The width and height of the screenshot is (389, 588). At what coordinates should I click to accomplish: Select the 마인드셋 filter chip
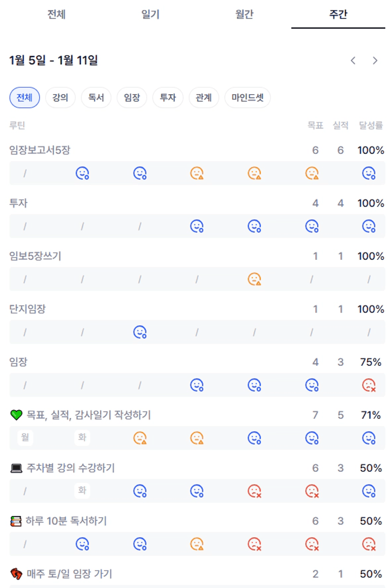[x=247, y=98]
